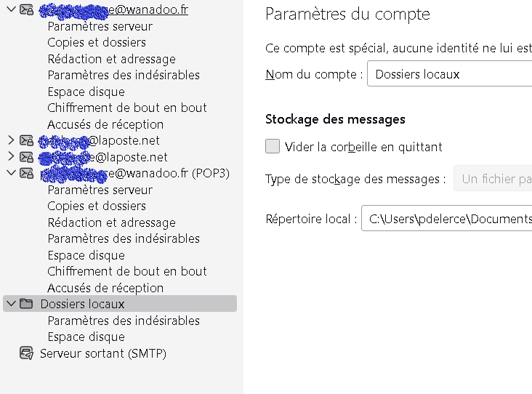Click the Serveur sortant (SMTP) icon
Screen dimensions: 532x394
(x=26, y=354)
